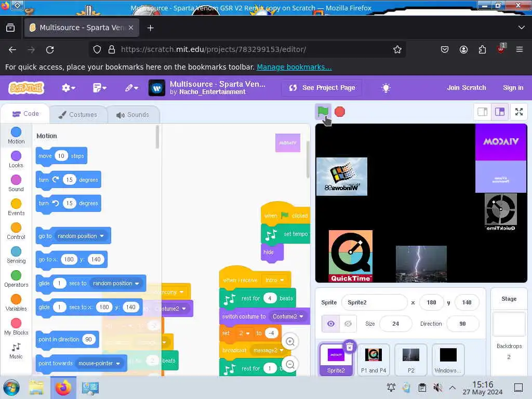This screenshot has width=532, height=399.
Task: Select the Operators block category
Action: coord(16,279)
